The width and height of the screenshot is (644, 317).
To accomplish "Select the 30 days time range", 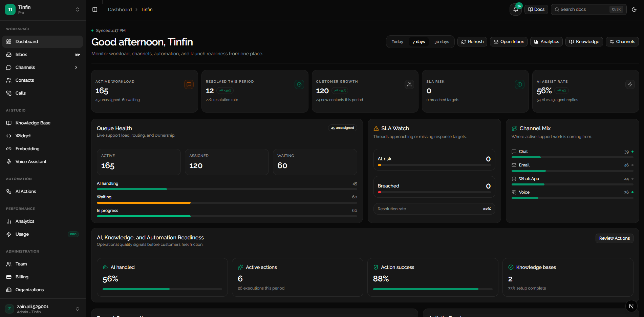I will (x=442, y=42).
